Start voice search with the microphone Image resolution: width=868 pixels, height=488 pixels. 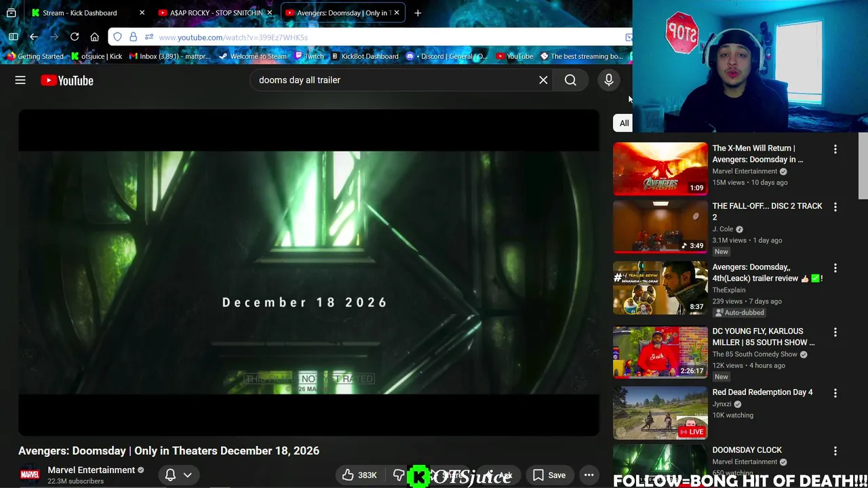pos(609,80)
